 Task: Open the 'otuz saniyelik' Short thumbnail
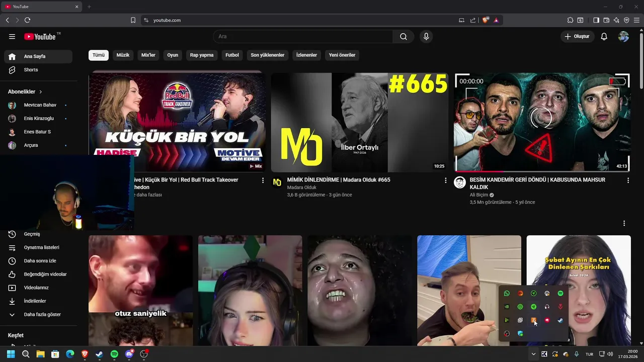click(x=140, y=291)
